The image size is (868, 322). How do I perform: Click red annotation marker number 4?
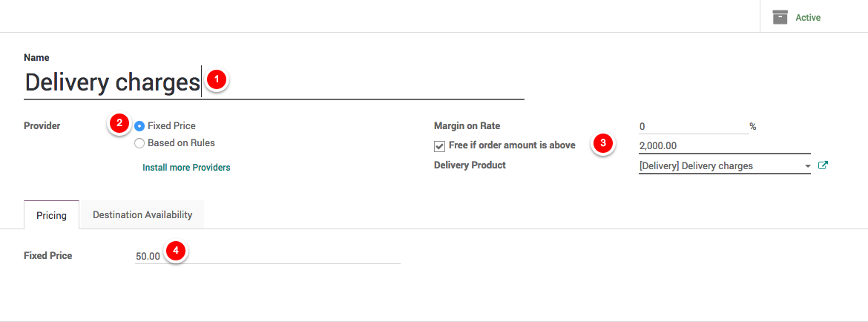point(175,252)
